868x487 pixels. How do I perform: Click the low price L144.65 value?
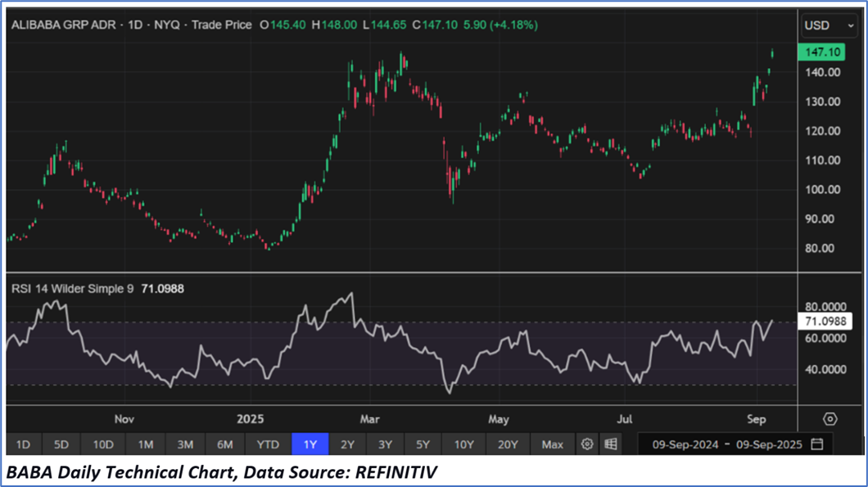385,25
